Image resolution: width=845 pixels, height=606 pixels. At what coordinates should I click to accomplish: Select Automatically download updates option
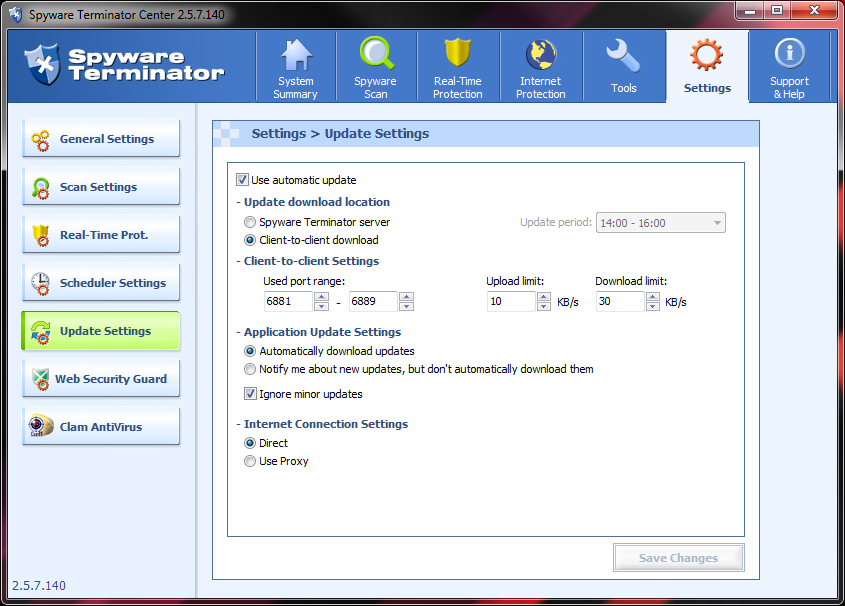250,351
